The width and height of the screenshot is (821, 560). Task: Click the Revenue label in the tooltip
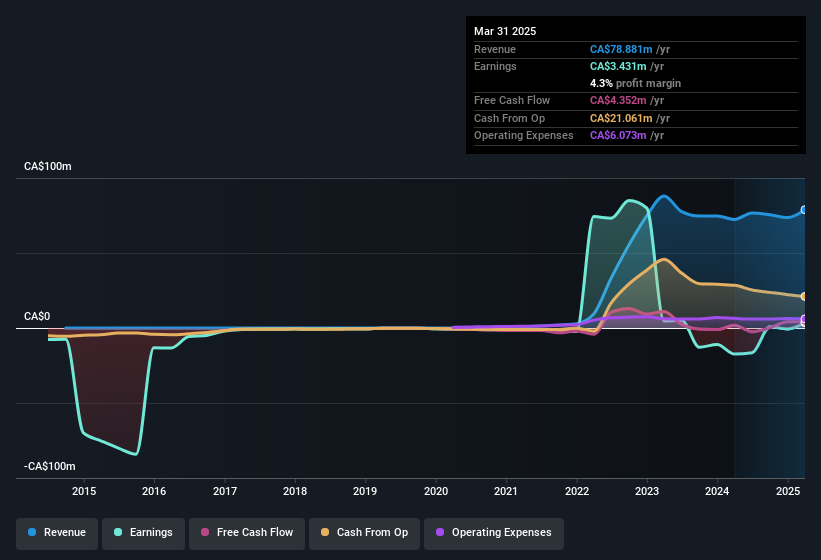point(495,49)
